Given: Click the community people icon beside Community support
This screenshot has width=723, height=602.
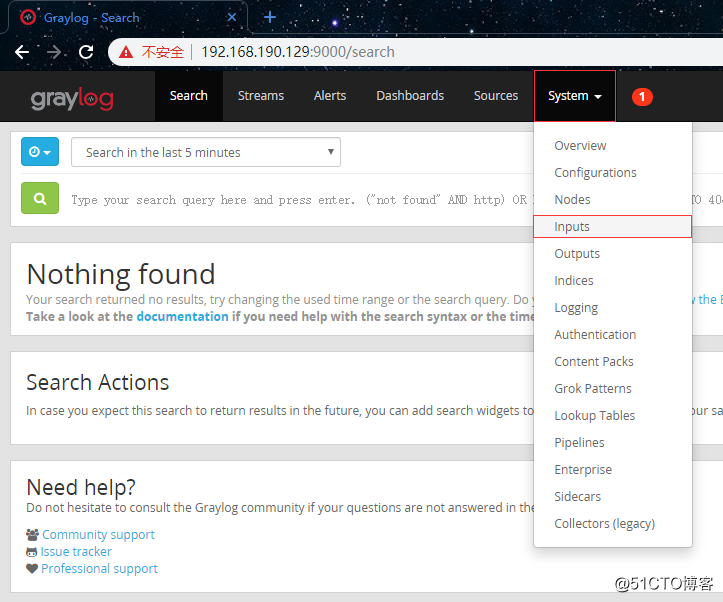Looking at the screenshot, I should [32, 535].
